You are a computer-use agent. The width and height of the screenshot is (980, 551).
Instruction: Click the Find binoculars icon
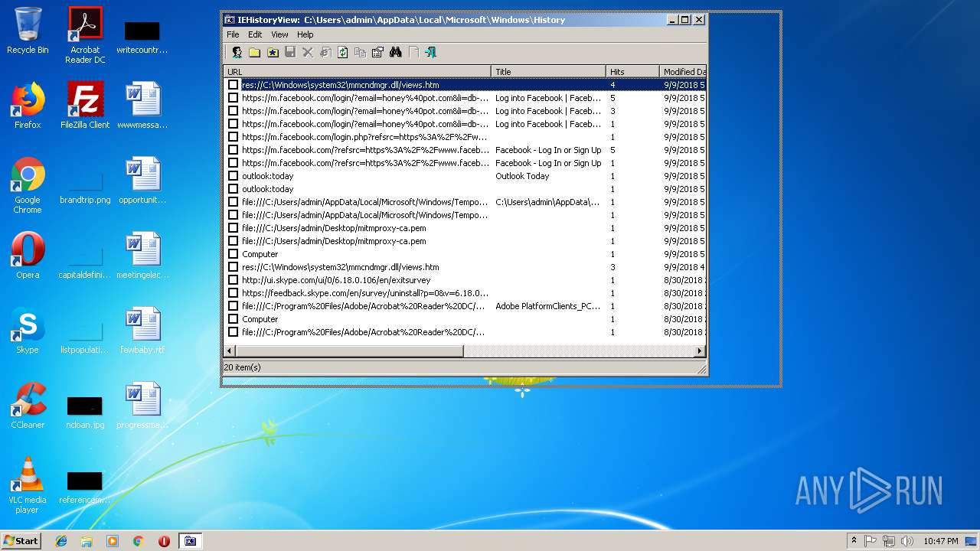[396, 52]
